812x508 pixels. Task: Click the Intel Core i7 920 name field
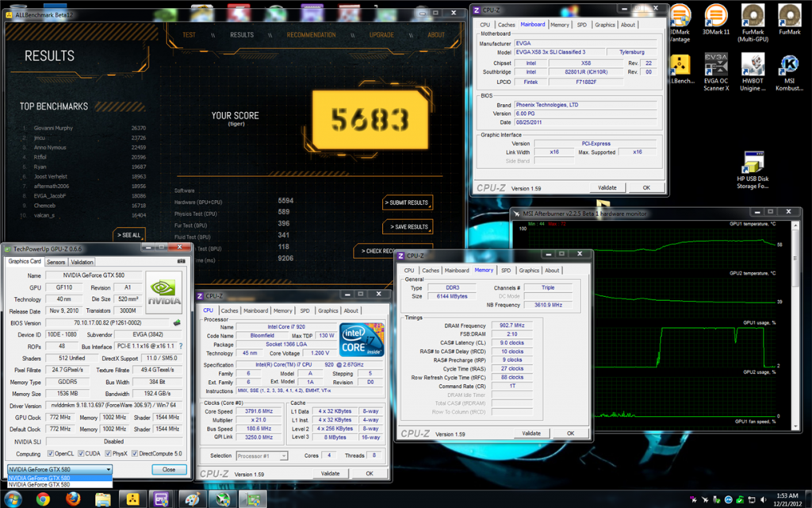tap(286, 327)
